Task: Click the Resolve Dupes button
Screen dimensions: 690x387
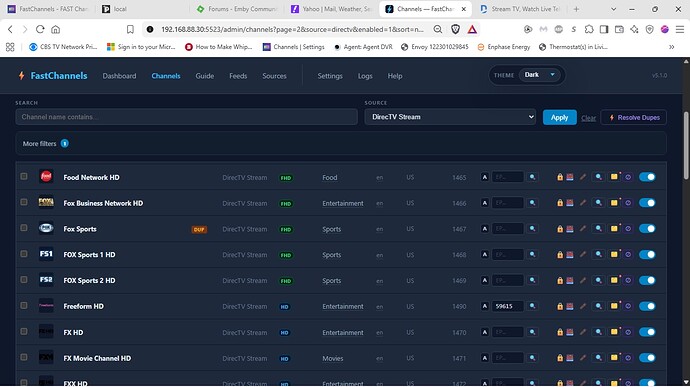Action: point(634,118)
